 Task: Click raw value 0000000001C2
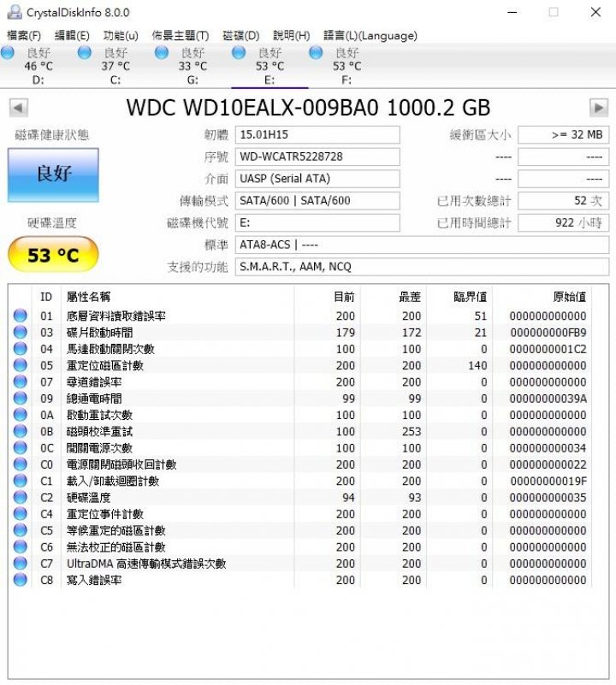point(548,349)
